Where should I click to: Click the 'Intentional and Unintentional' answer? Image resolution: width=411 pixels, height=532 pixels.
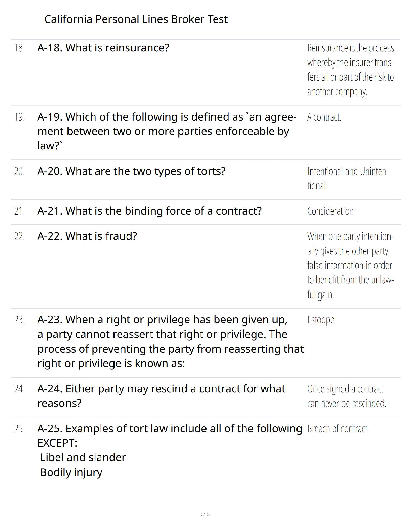(348, 178)
